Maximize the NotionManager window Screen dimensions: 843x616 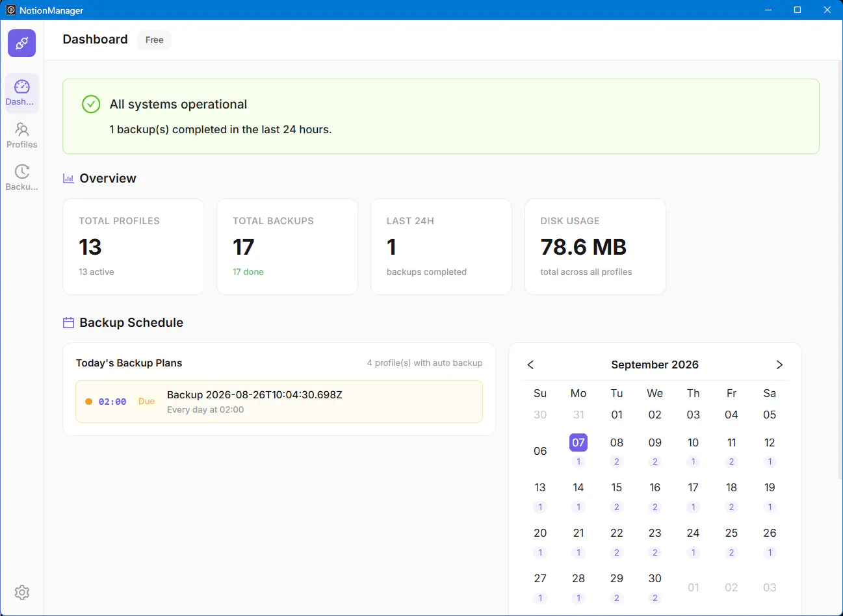798,10
